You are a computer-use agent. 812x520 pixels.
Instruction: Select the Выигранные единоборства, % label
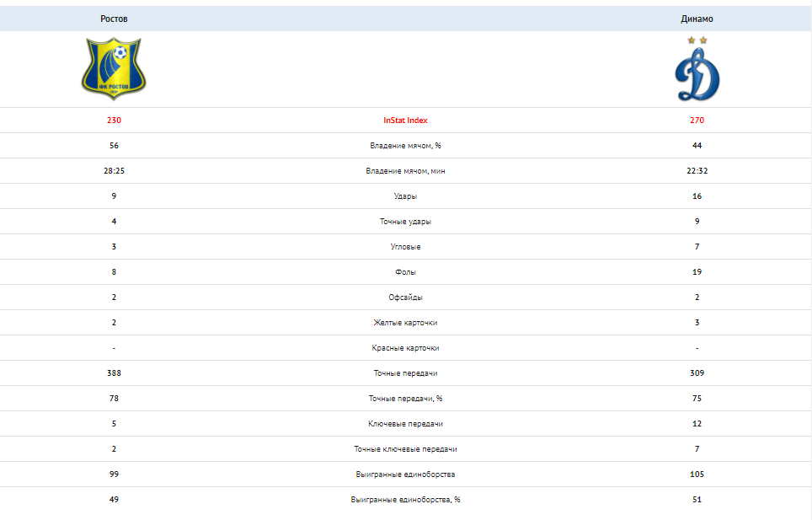pyautogui.click(x=405, y=501)
